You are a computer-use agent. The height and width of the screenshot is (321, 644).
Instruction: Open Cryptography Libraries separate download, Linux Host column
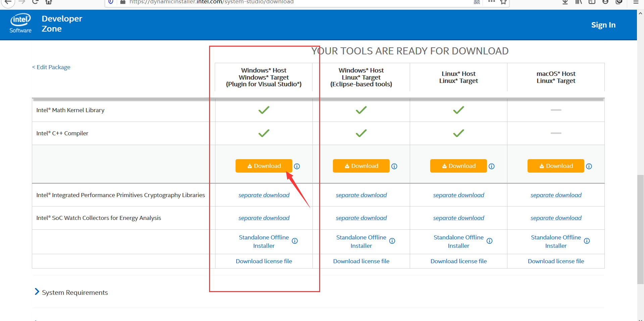coord(458,195)
